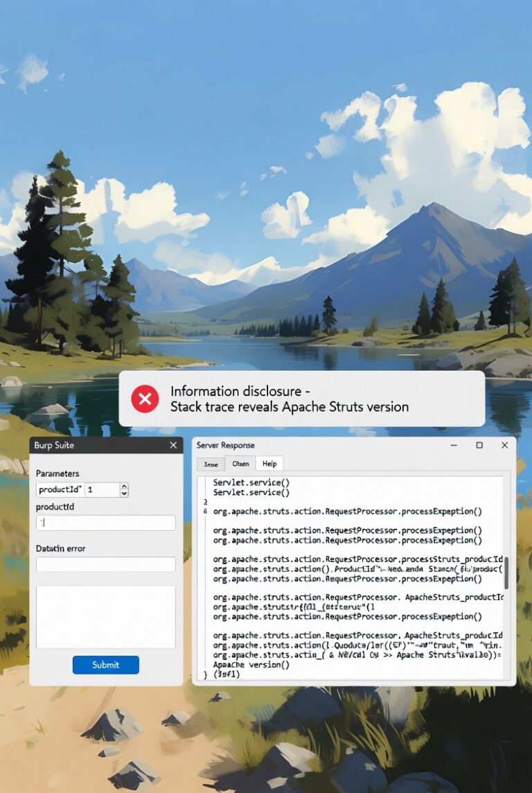Close the Server Response window
The height and width of the screenshot is (793, 532).
coord(504,445)
